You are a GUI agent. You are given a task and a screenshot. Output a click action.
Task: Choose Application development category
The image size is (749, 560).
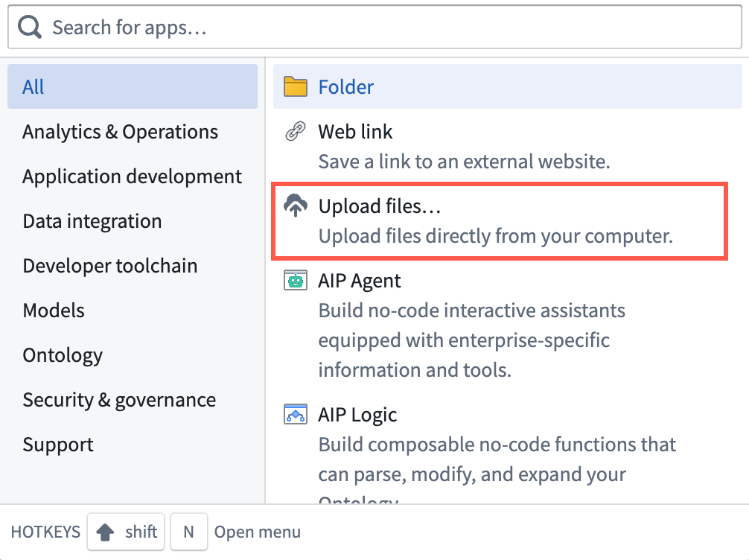click(x=133, y=176)
